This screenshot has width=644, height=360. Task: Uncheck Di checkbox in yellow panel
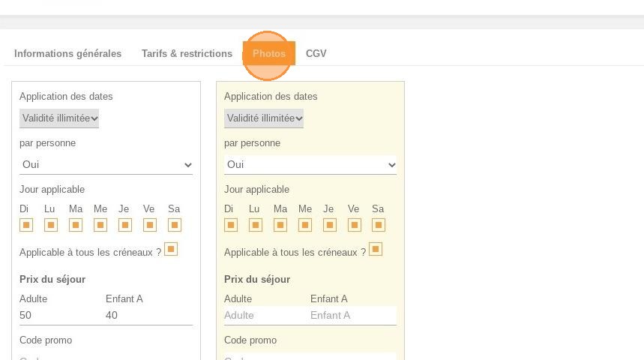(231, 225)
